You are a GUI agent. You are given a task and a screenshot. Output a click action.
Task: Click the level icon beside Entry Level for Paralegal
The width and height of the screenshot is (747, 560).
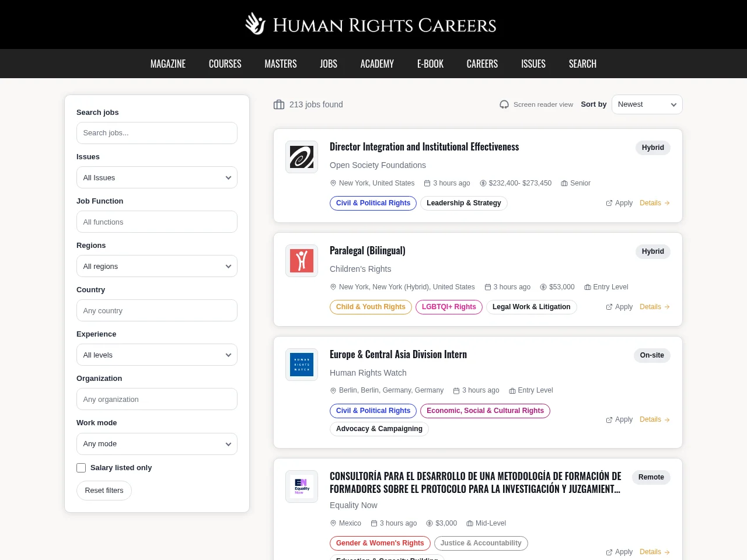click(x=588, y=287)
